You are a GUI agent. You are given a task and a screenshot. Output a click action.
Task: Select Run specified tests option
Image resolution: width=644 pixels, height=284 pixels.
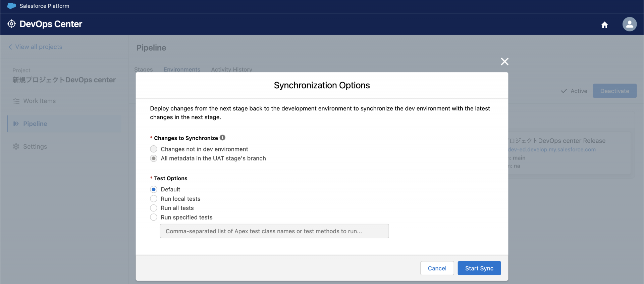(x=154, y=218)
